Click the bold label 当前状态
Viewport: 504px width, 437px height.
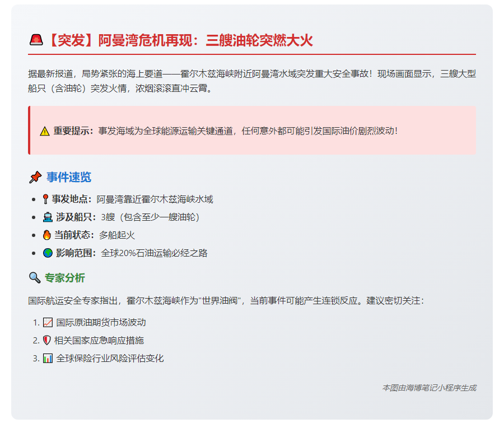(x=74, y=235)
